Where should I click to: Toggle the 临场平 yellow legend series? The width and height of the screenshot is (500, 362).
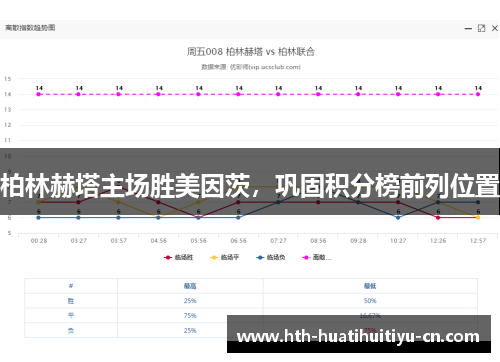[x=225, y=257]
